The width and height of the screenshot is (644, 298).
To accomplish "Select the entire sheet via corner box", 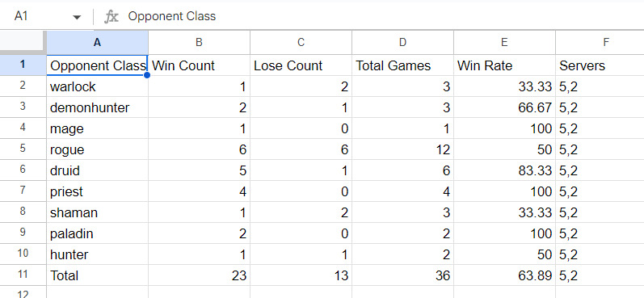I will click(x=23, y=42).
